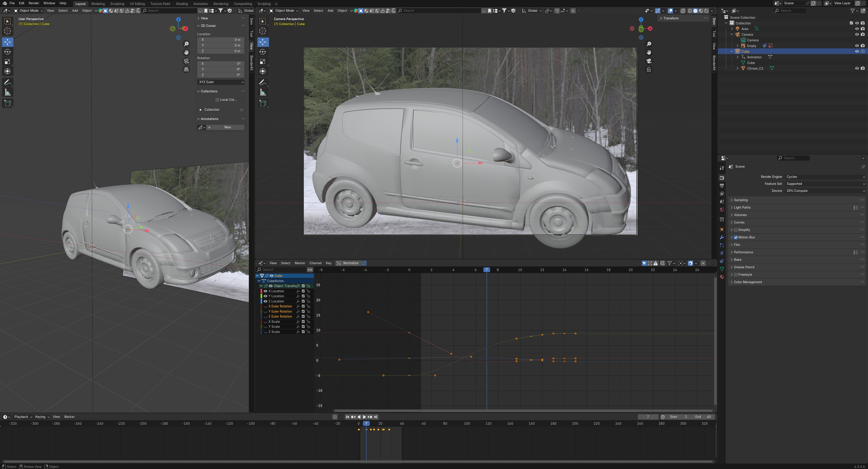
Task: Open the Render Engine dropdown
Action: tap(825, 177)
